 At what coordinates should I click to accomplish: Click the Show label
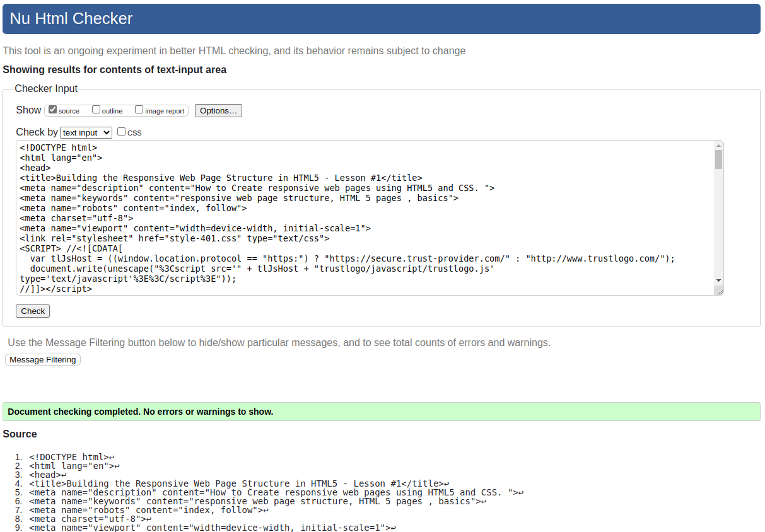28,110
